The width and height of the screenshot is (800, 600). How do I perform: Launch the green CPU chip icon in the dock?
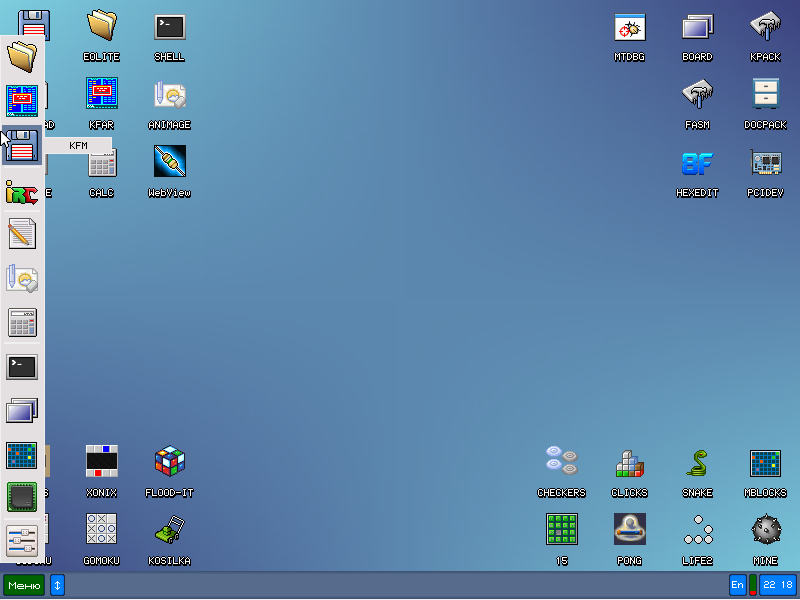coord(22,497)
